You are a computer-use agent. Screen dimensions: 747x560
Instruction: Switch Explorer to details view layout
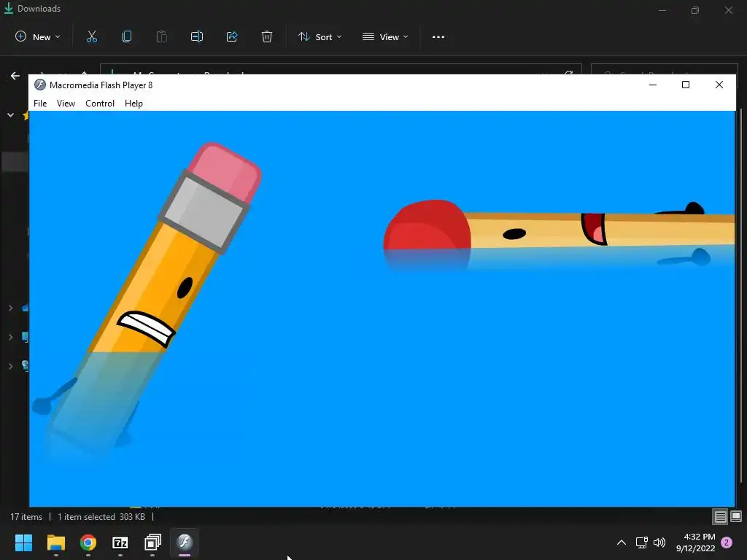pyautogui.click(x=720, y=517)
